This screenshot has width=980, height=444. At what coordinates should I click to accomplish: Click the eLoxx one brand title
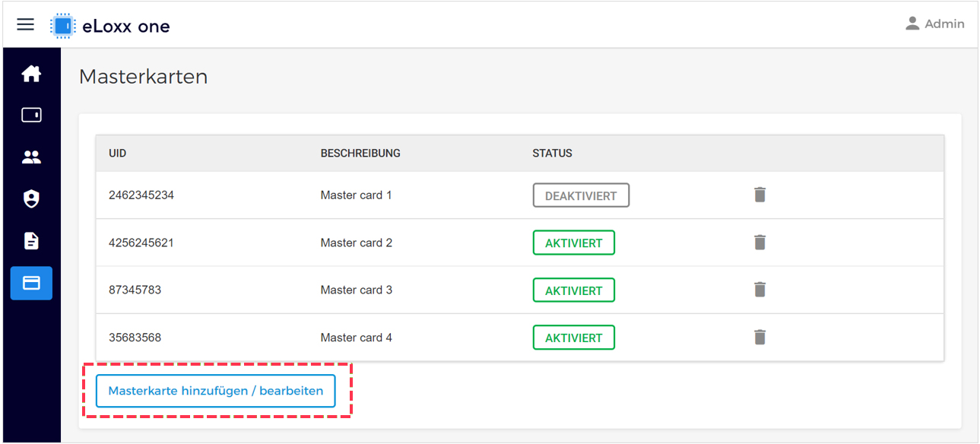pyautogui.click(x=126, y=27)
